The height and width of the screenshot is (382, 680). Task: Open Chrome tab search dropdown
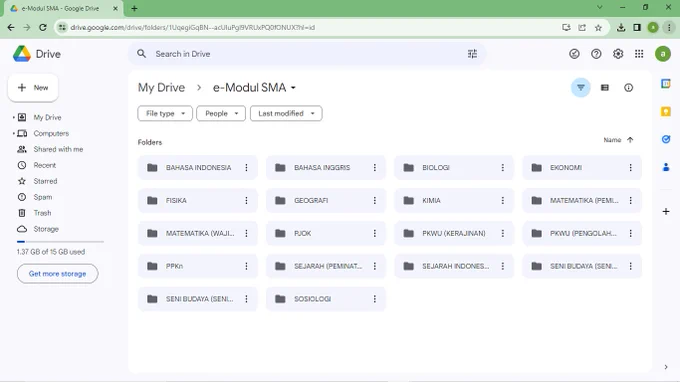(600, 7)
